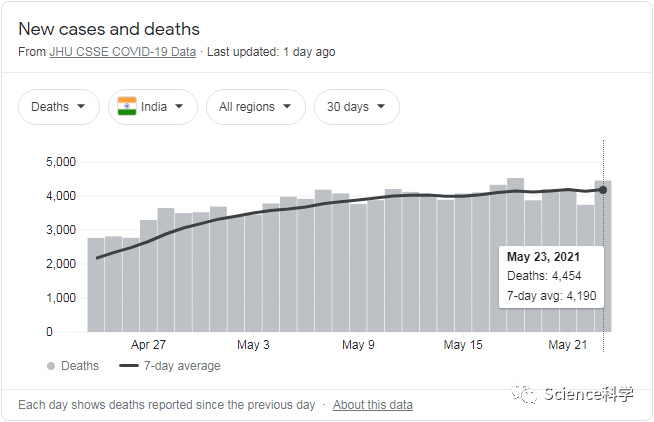Click the WeChat logo watermark icon
This screenshot has height=422, width=654.
coord(524,393)
